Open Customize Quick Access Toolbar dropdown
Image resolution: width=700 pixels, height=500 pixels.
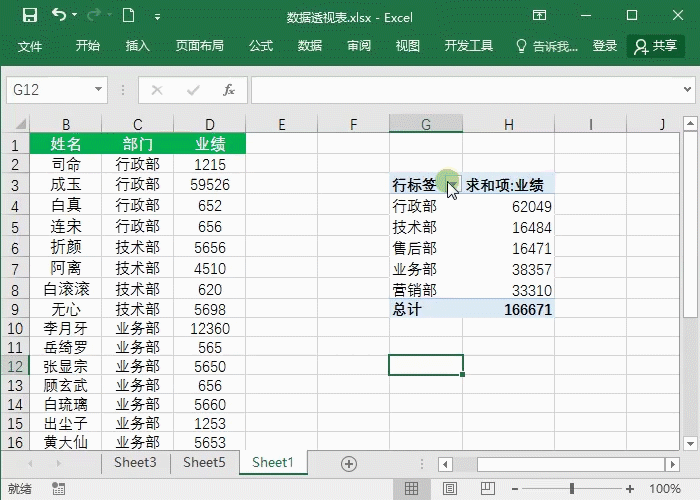point(157,17)
